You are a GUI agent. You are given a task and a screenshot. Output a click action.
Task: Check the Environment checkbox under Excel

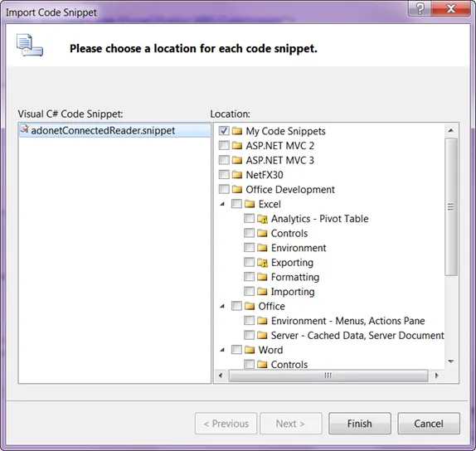(250, 247)
